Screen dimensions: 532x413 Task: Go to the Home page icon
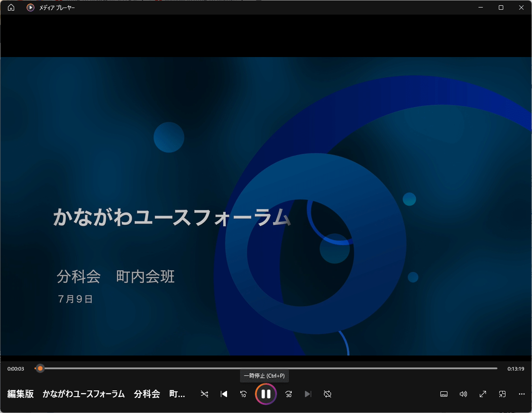pos(11,8)
